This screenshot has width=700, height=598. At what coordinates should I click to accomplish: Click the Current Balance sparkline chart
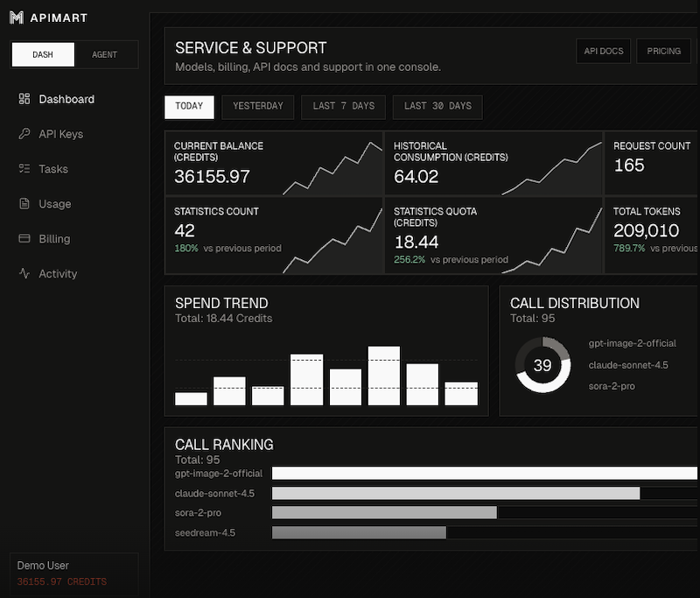(332, 168)
